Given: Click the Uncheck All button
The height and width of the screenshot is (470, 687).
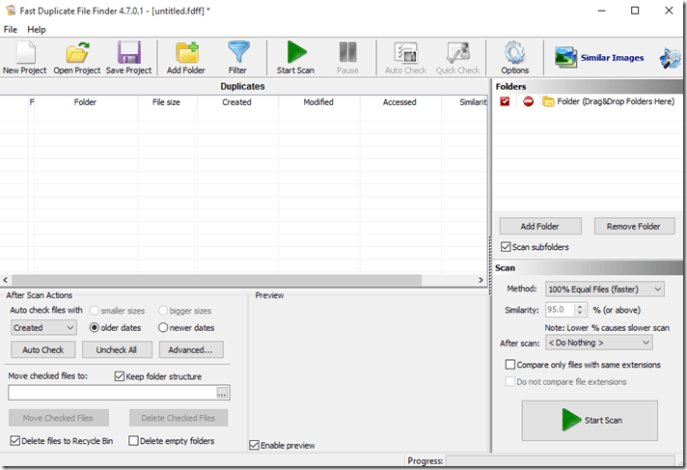Looking at the screenshot, I should coord(117,350).
